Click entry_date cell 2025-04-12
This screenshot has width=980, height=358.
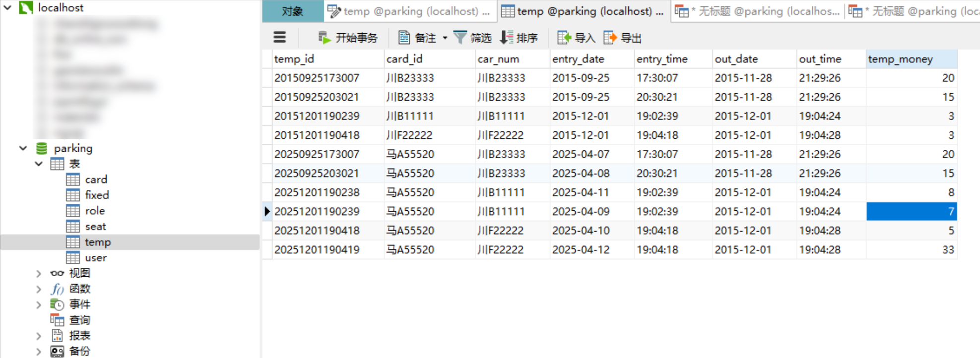tap(592, 249)
